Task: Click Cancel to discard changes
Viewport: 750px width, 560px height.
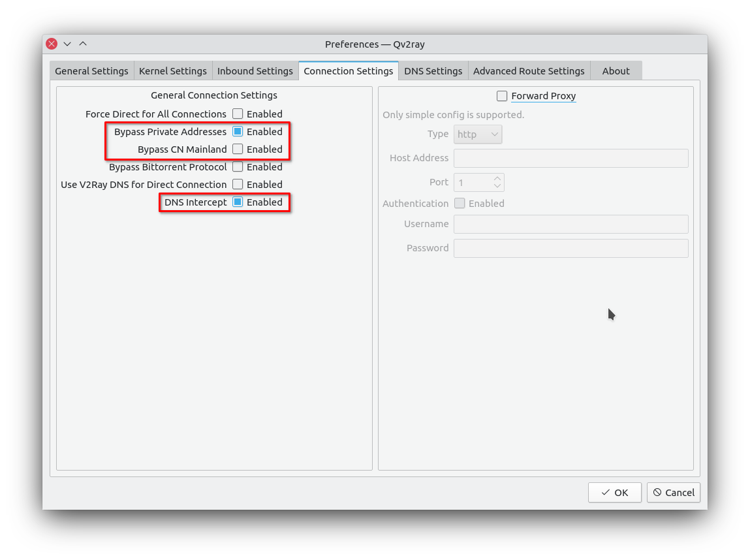Action: click(x=673, y=492)
